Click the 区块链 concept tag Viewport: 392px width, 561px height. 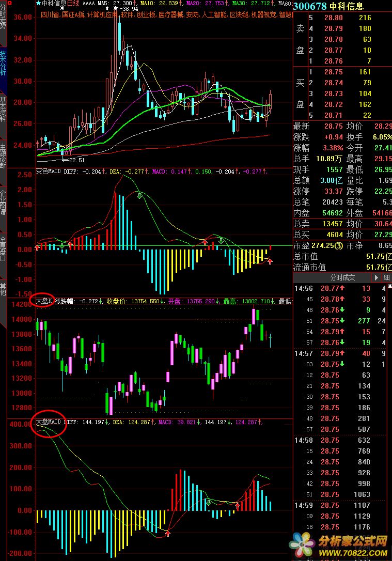click(x=239, y=14)
